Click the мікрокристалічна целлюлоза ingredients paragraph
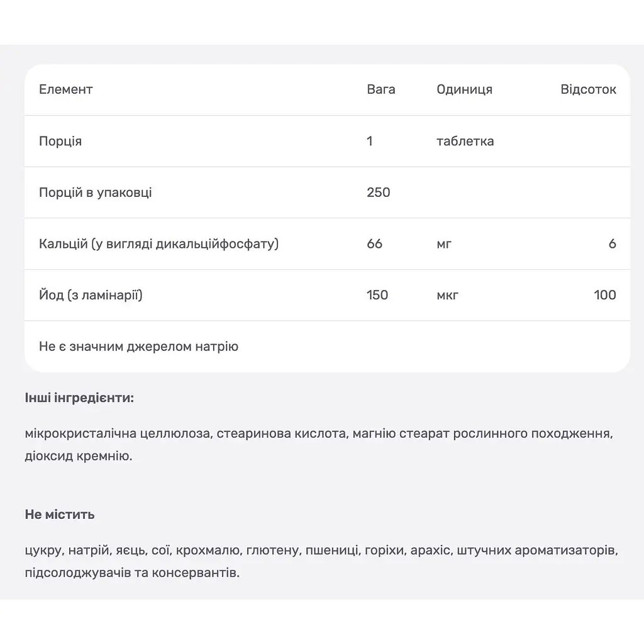644x644 pixels. click(x=319, y=445)
